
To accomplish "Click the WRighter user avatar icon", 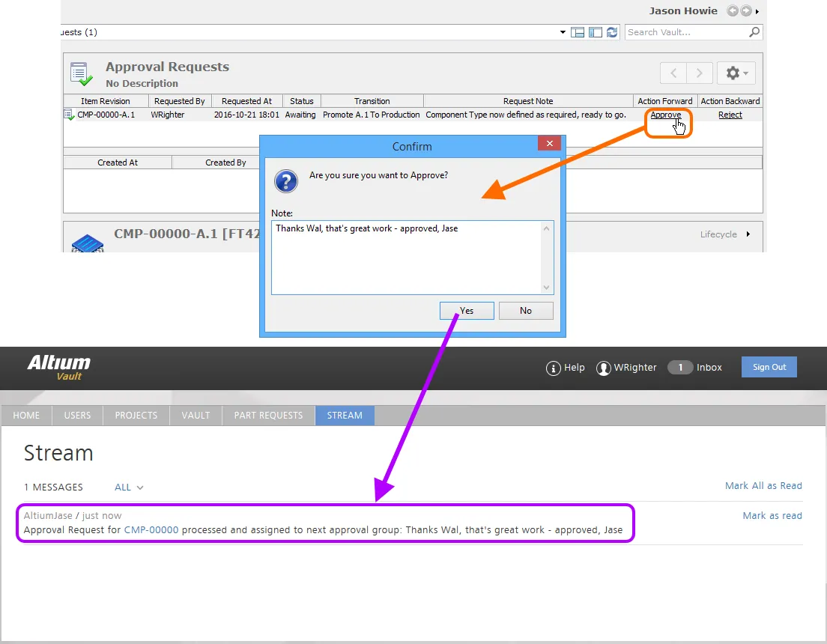I will [603, 368].
